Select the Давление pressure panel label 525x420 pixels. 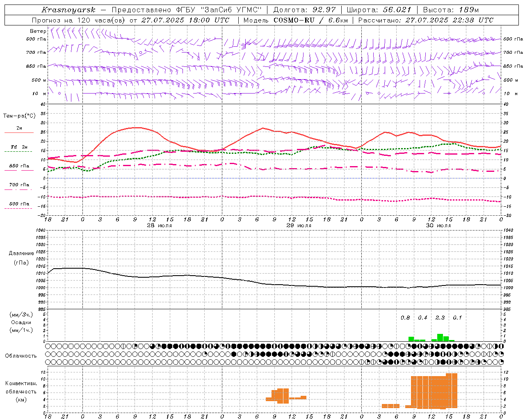[21, 253]
